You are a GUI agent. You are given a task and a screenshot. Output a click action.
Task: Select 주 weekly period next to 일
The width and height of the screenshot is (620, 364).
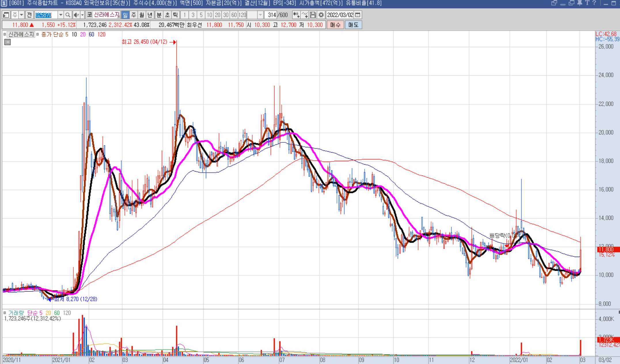[x=134, y=15]
